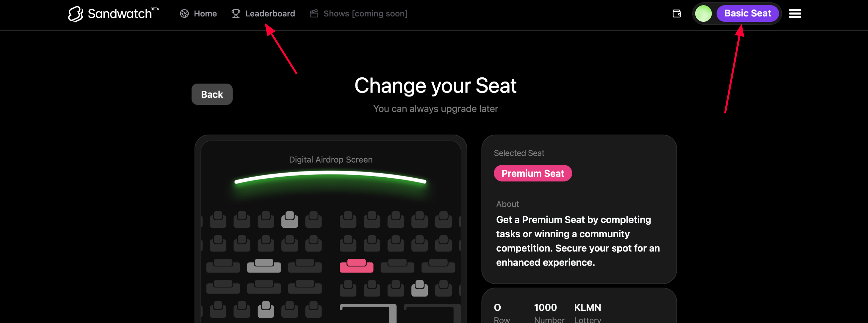Click the clapperboard Shows icon

(x=314, y=13)
